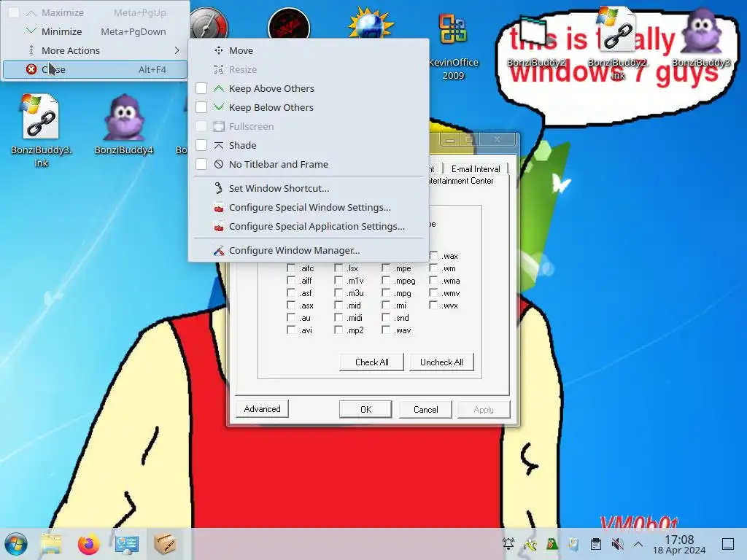Image resolution: width=747 pixels, height=560 pixels.
Task: Toggle the Keep Below Others checkbox
Action: pyautogui.click(x=201, y=108)
